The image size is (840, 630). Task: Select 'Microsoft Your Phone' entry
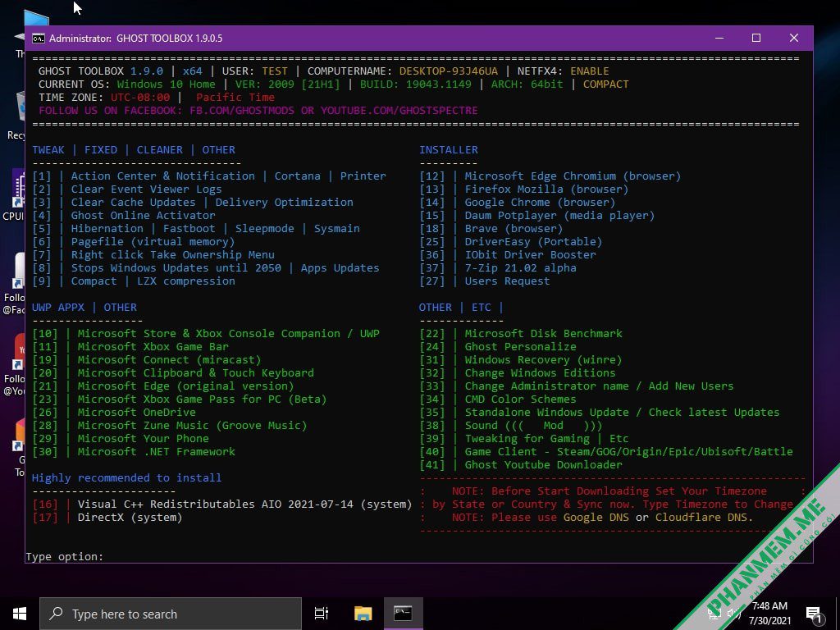[x=121, y=439]
